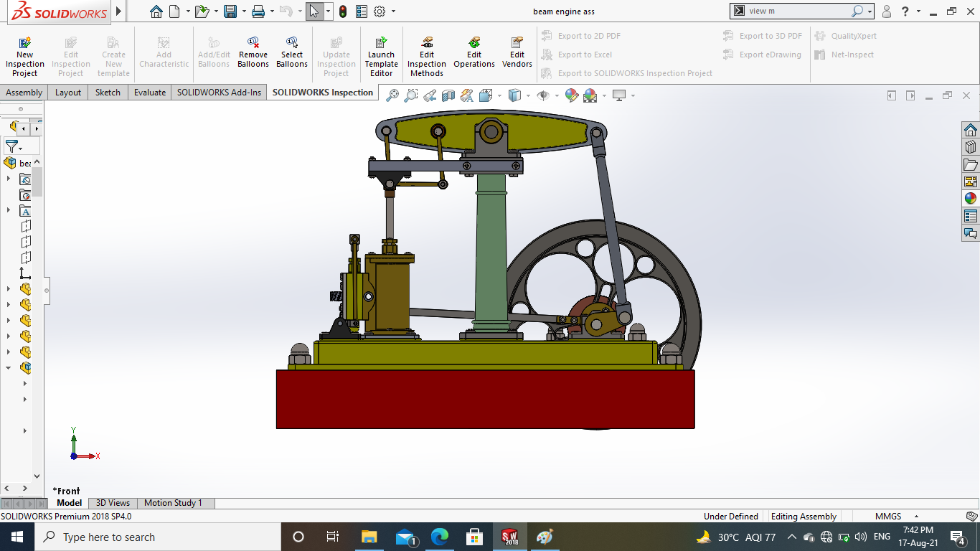980x551 pixels.
Task: Select the Model tab
Action: tap(70, 503)
